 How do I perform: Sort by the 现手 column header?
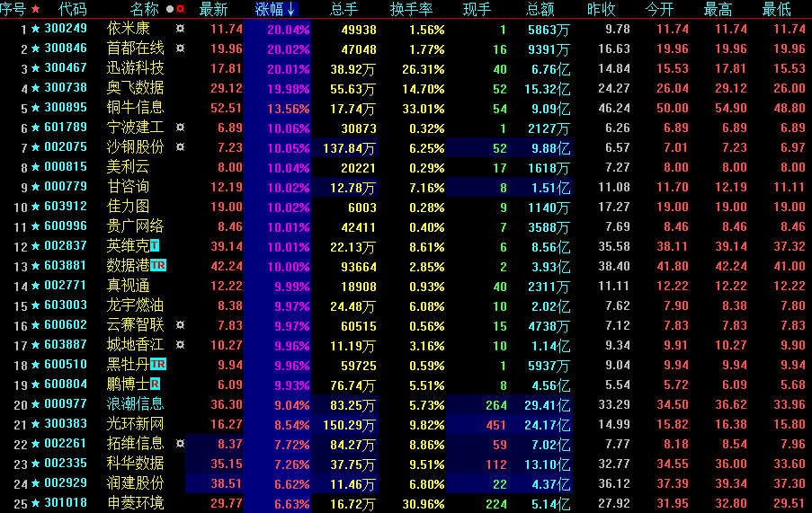coord(477,9)
